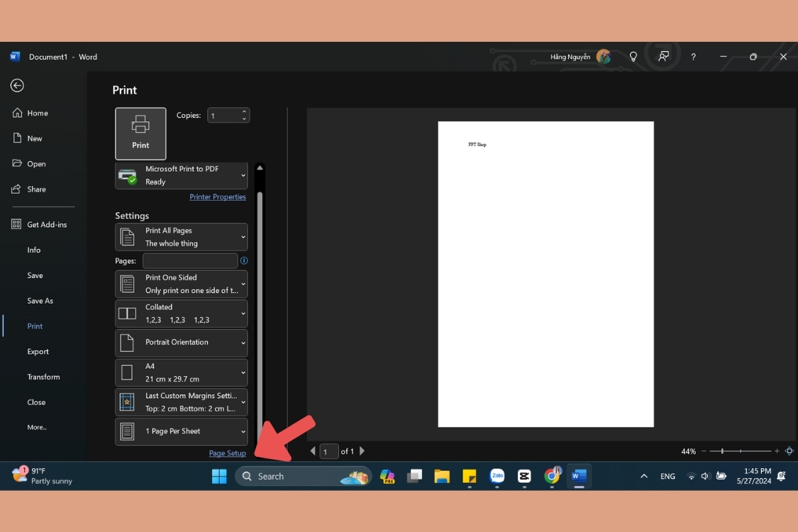The image size is (798, 532).
Task: Open the notification bell icon
Action: [x=782, y=477]
